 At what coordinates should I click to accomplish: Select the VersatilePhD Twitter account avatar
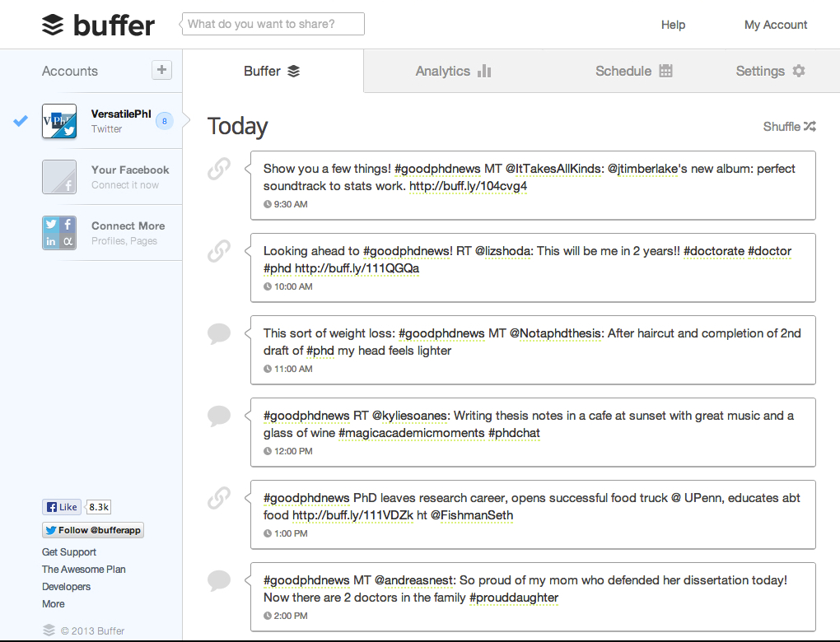pos(59,121)
